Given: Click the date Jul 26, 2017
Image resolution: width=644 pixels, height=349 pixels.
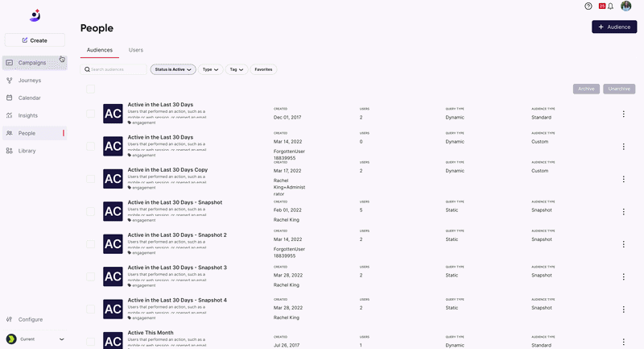Looking at the screenshot, I should tap(287, 345).
